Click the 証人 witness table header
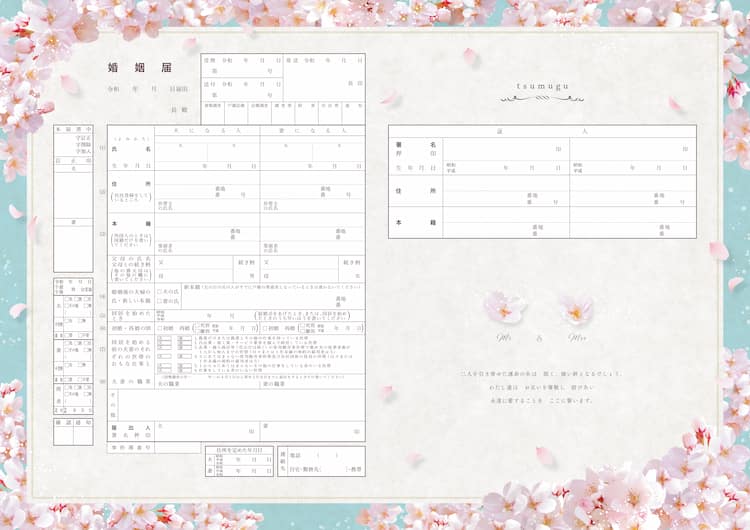This screenshot has width=750, height=530. point(542,131)
